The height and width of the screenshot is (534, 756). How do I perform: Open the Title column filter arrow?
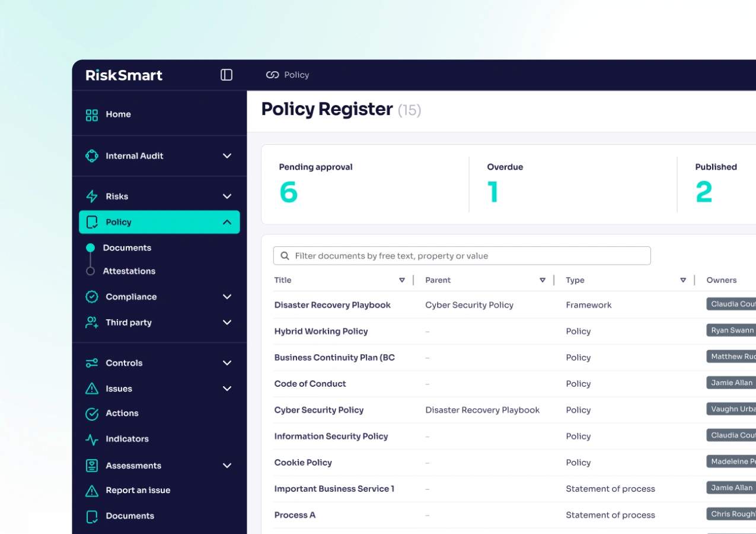[402, 280]
